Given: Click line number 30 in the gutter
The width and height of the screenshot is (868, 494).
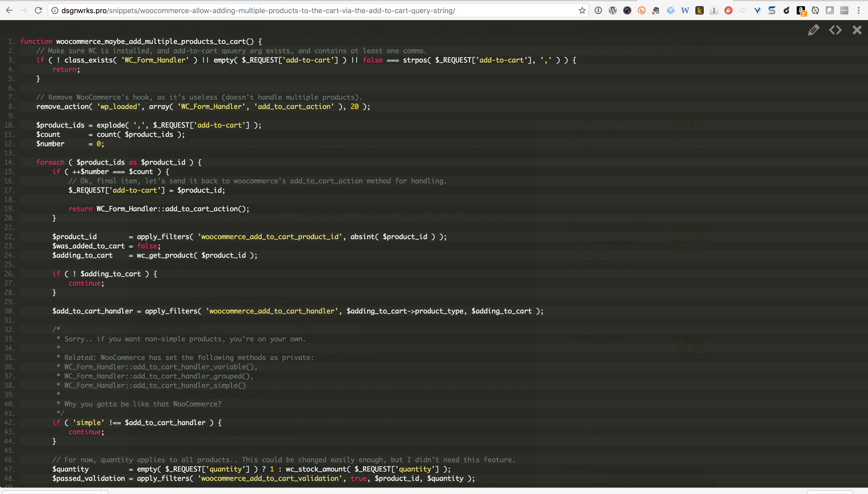Looking at the screenshot, I should 9,311.
